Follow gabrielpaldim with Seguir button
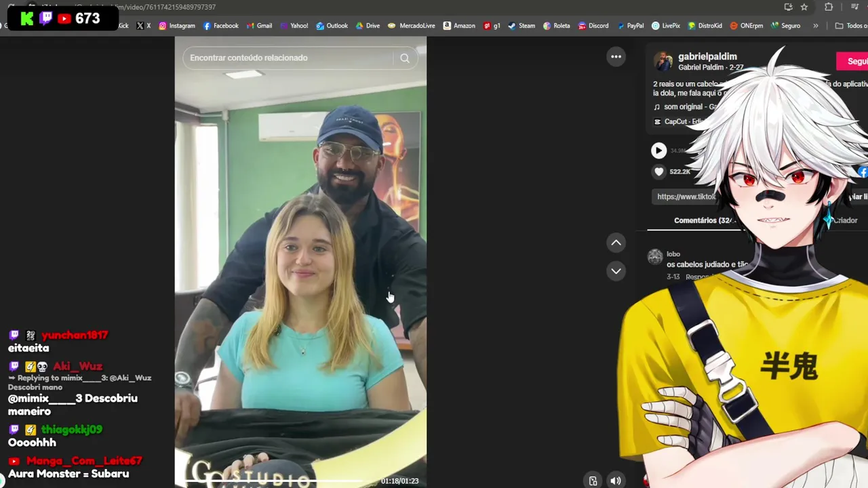This screenshot has width=868, height=488. point(852,61)
